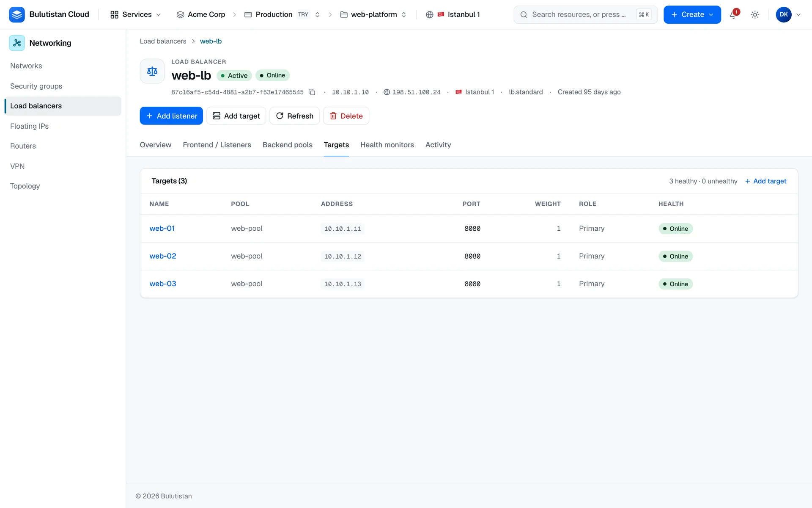This screenshot has width=812, height=508.
Task: Open Topology in sidebar
Action: tap(63, 186)
